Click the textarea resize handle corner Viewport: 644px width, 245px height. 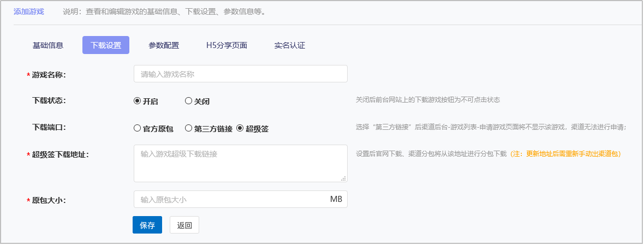point(343,178)
